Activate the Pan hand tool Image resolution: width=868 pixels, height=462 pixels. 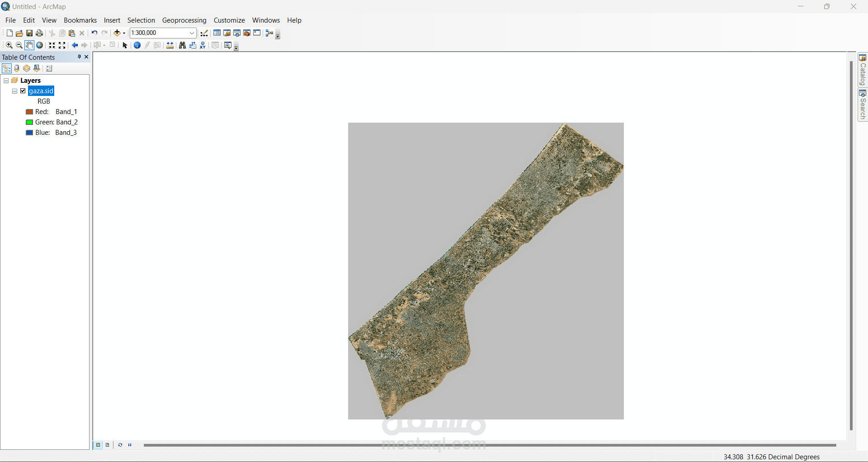29,45
